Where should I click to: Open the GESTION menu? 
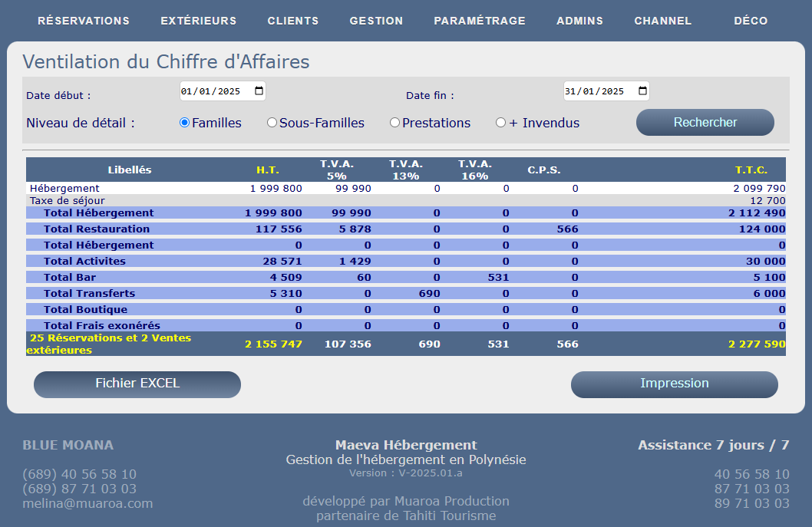(x=376, y=21)
